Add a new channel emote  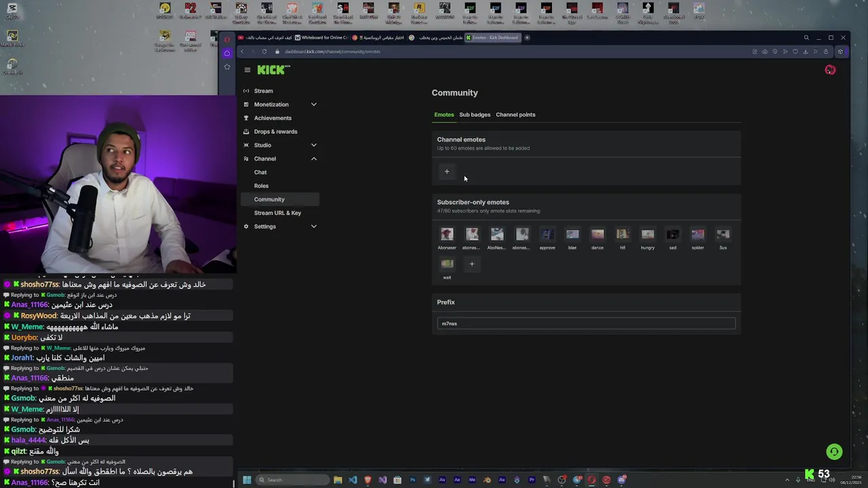click(x=447, y=171)
